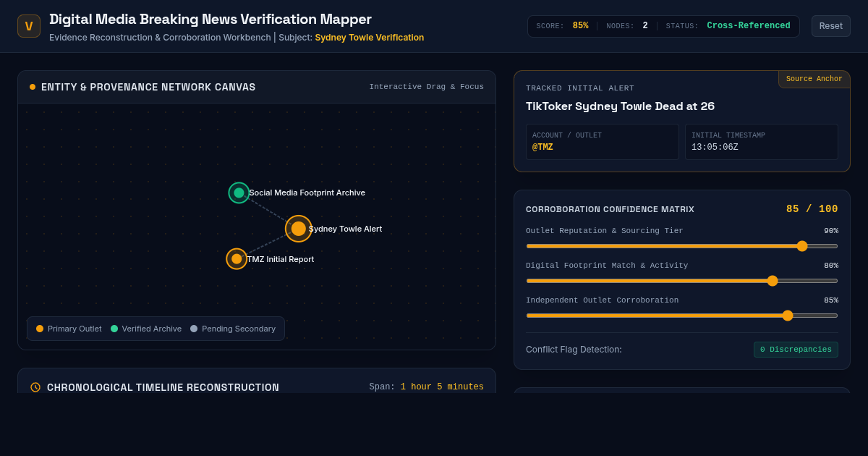Click the Source Anchor tag

coord(814,79)
